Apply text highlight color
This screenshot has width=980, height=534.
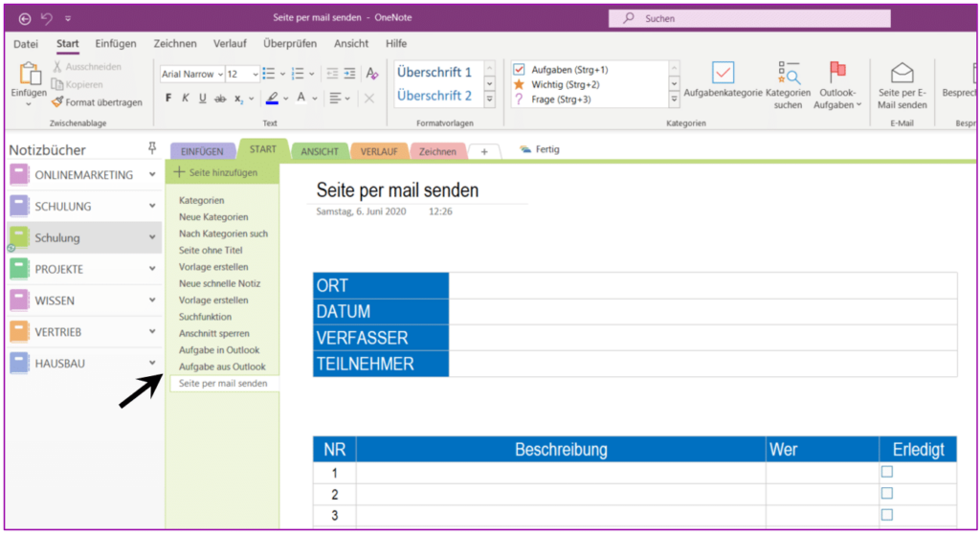click(272, 99)
